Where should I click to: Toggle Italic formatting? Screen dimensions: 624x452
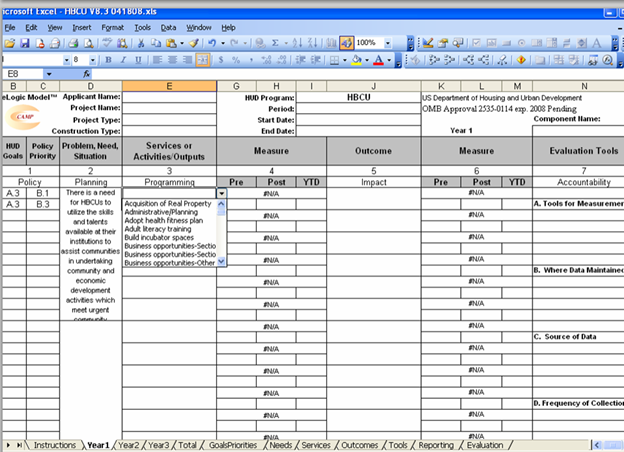pos(123,60)
